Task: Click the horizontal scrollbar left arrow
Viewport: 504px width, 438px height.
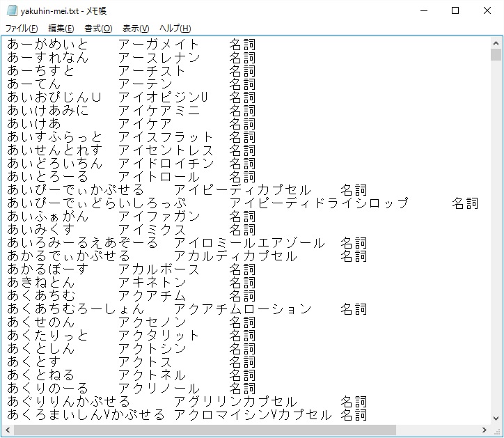Action: [x=8, y=430]
